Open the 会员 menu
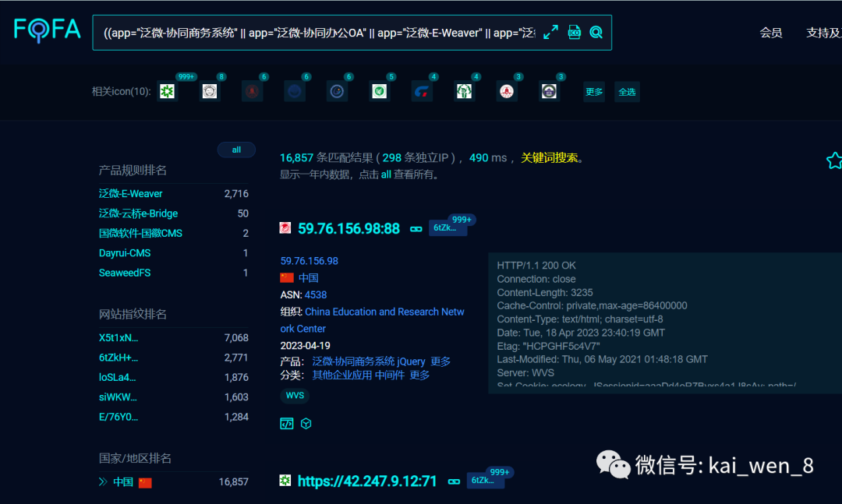This screenshot has height=504, width=842. coord(770,33)
